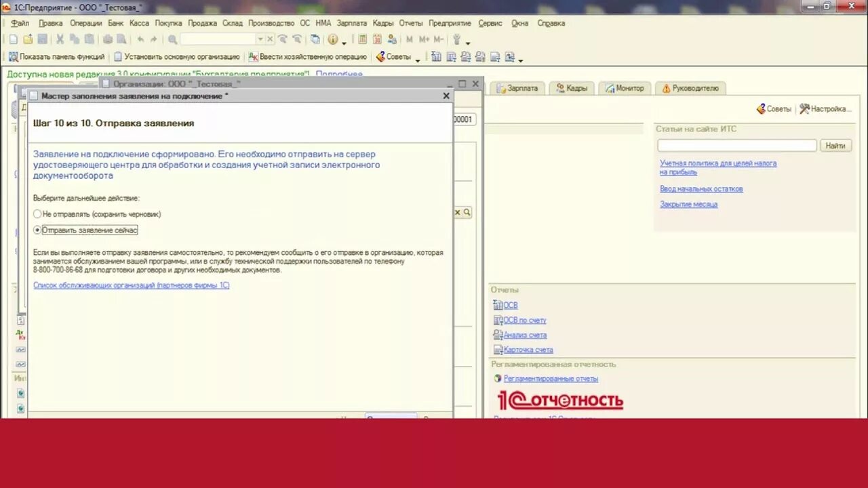
Task: Click the warning icon on the Руководителю tab
Action: pos(666,88)
